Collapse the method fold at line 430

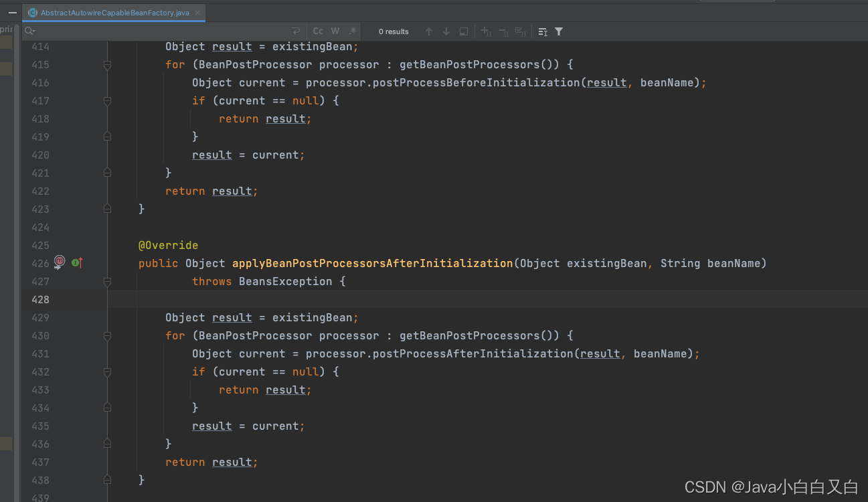click(107, 335)
